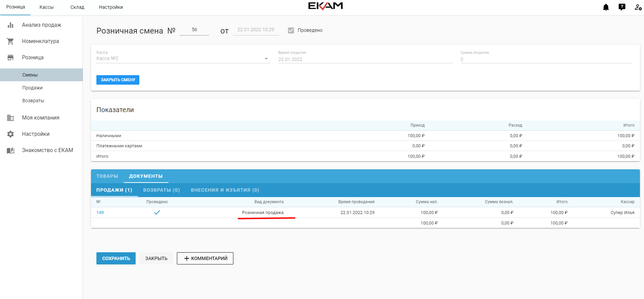Click the Кассир column header
Image resolution: width=644 pixels, height=299 pixels.
tap(627, 202)
